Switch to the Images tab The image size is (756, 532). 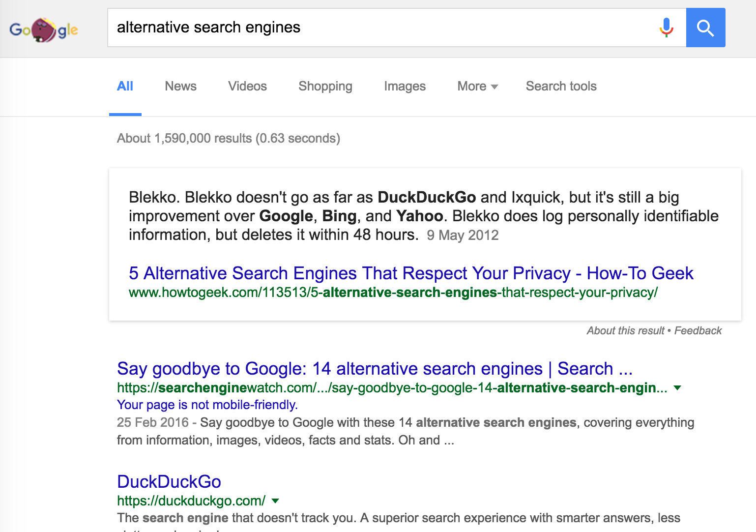(405, 87)
